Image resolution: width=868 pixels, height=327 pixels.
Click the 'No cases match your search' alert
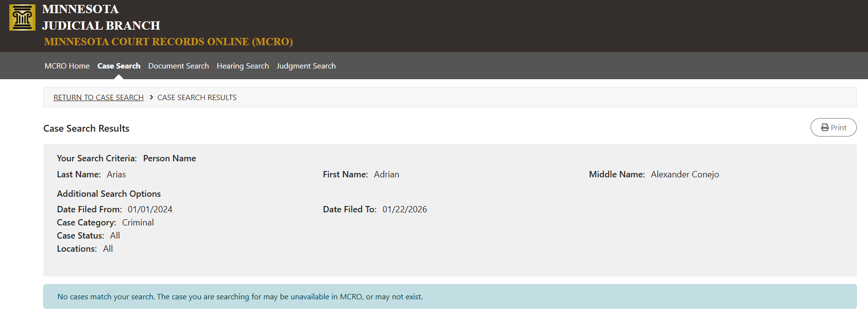[240, 296]
